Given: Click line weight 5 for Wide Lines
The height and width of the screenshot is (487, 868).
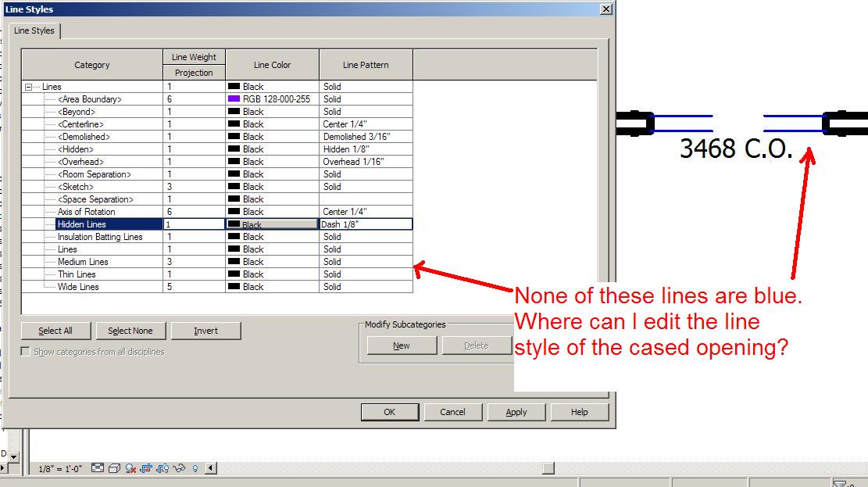Looking at the screenshot, I should tap(194, 287).
